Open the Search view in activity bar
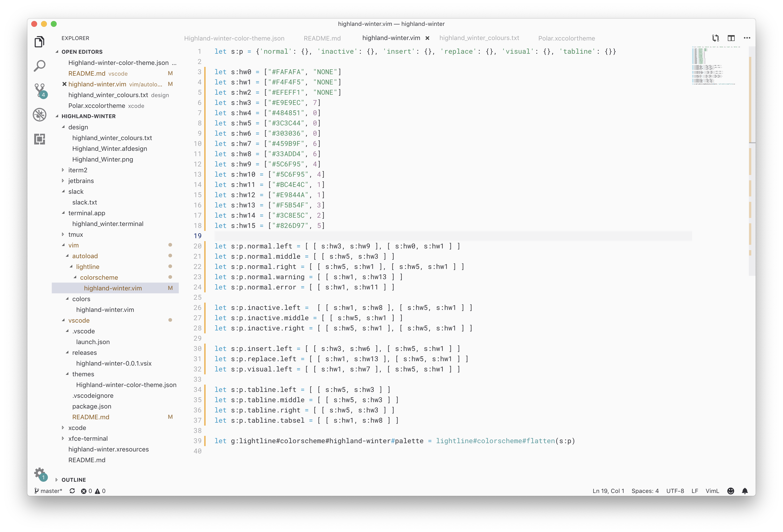 [39, 66]
